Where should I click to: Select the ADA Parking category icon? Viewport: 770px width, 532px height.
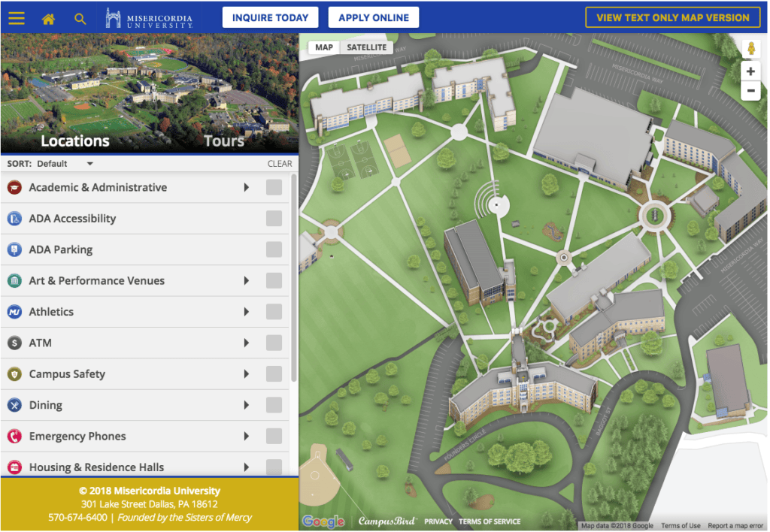[15, 249]
